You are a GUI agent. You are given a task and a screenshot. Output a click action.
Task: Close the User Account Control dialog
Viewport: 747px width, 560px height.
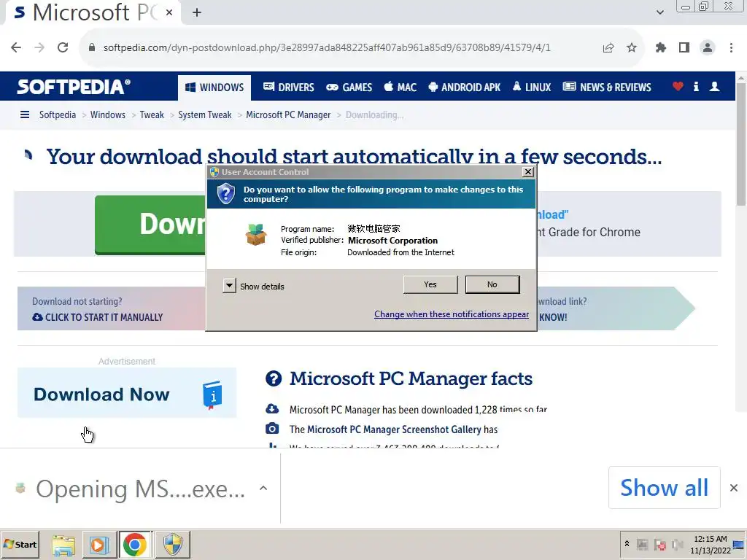(528, 172)
